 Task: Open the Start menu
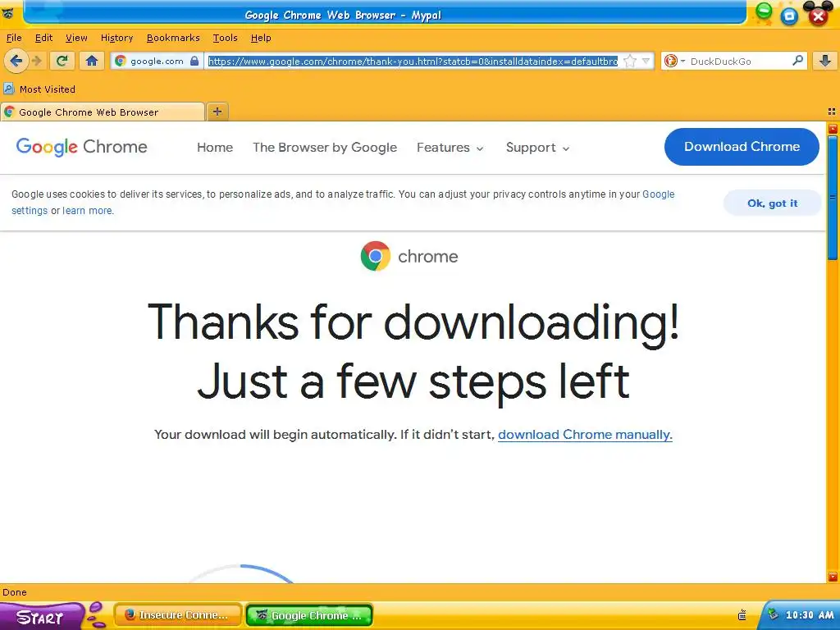point(42,617)
